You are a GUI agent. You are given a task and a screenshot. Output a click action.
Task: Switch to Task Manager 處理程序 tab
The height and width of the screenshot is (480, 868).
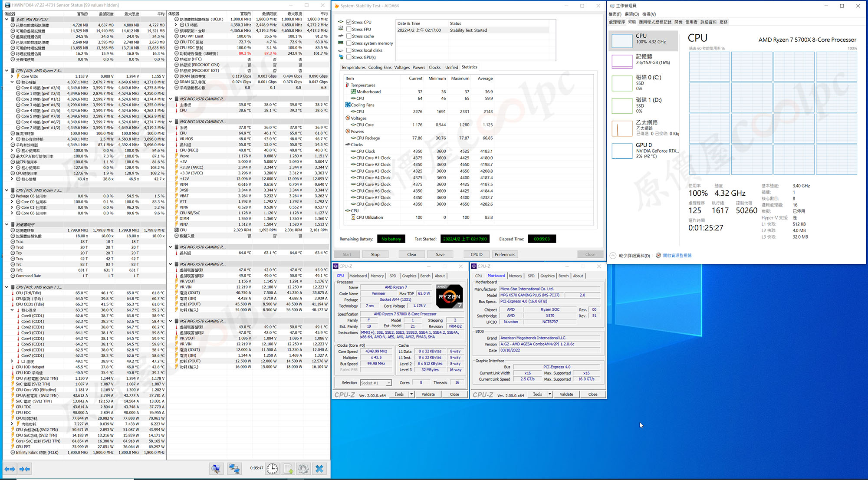point(617,22)
